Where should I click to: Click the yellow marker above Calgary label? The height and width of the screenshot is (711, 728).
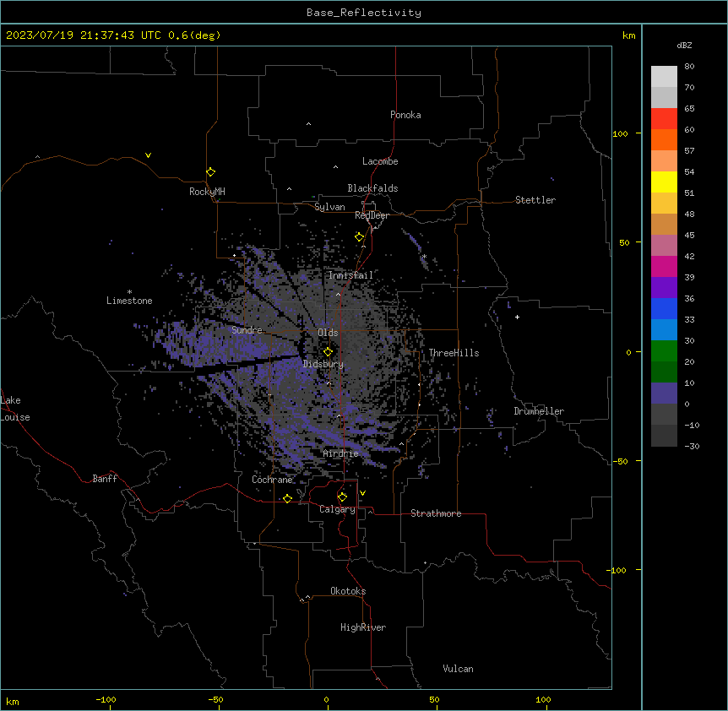342,497
